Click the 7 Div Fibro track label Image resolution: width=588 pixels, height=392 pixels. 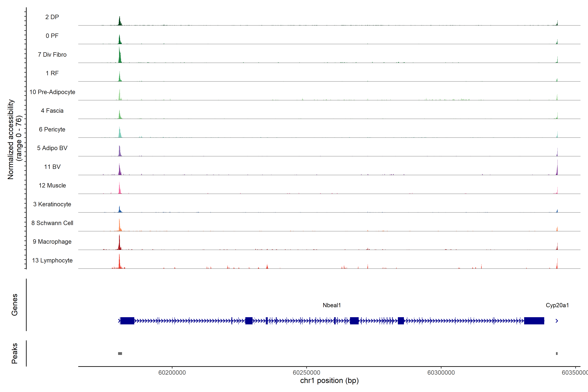52,55
